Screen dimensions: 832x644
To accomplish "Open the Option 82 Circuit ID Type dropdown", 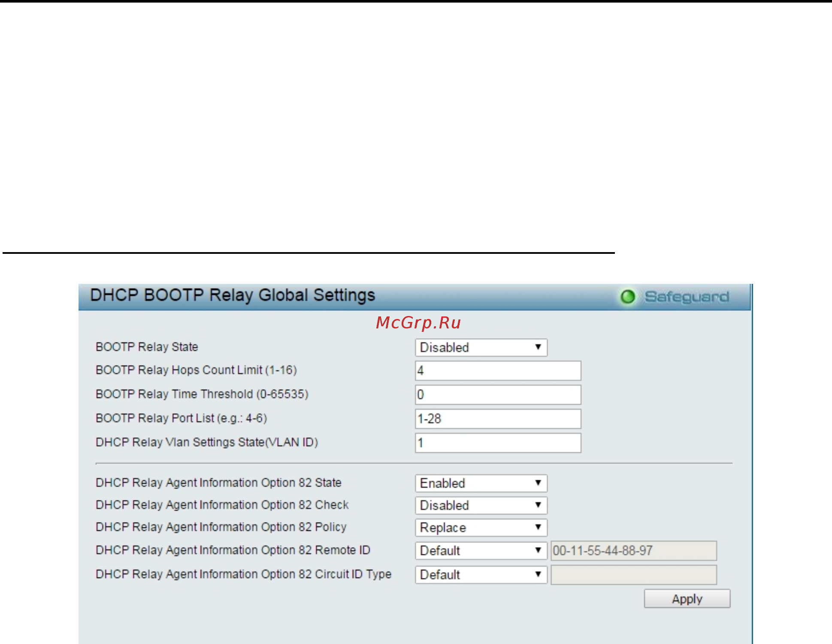I will (x=481, y=575).
